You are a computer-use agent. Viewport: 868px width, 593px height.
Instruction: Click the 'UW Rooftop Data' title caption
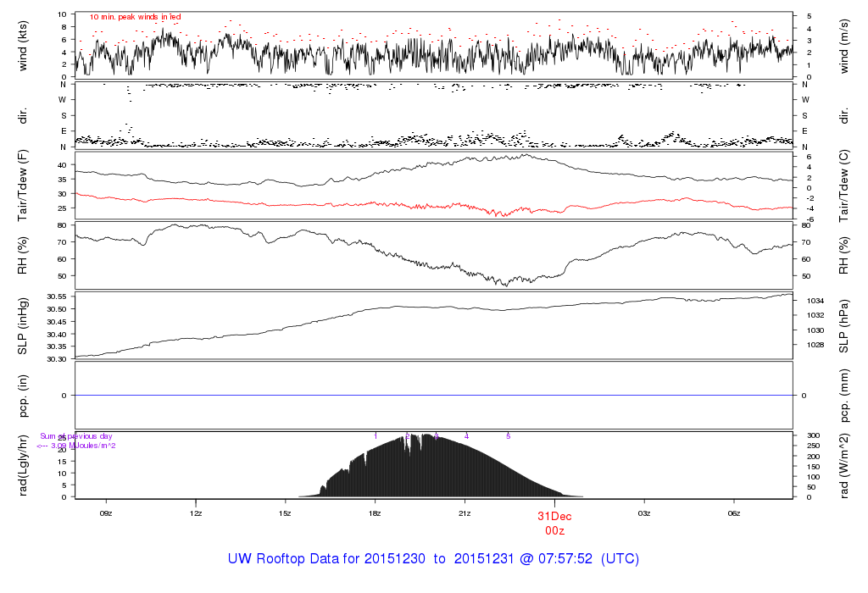(433, 559)
